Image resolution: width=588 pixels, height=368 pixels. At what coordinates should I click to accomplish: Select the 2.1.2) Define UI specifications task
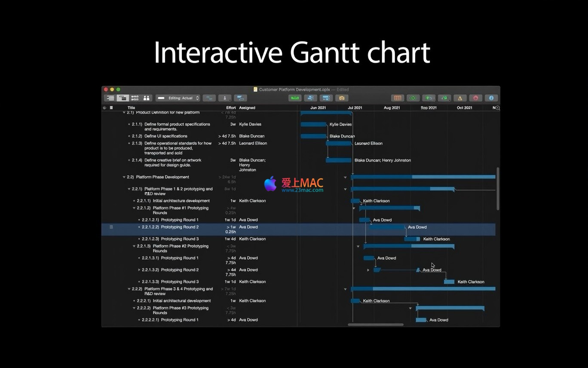165,136
